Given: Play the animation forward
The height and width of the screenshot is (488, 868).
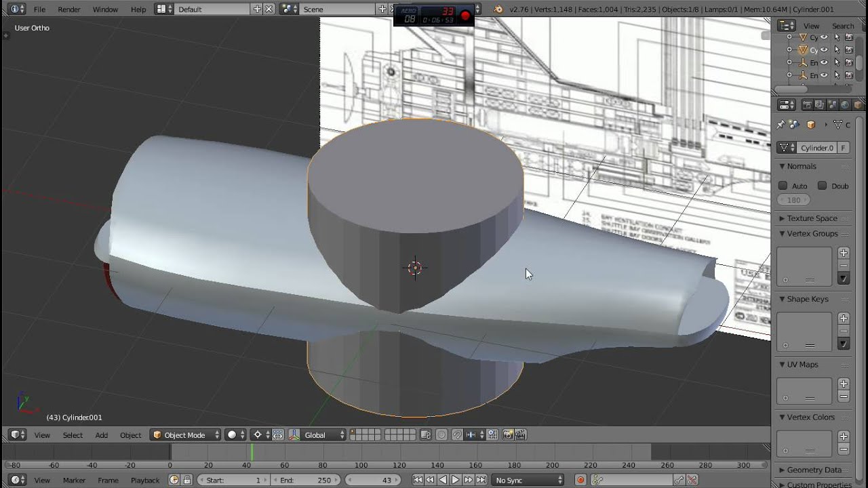Looking at the screenshot, I should pos(456,480).
